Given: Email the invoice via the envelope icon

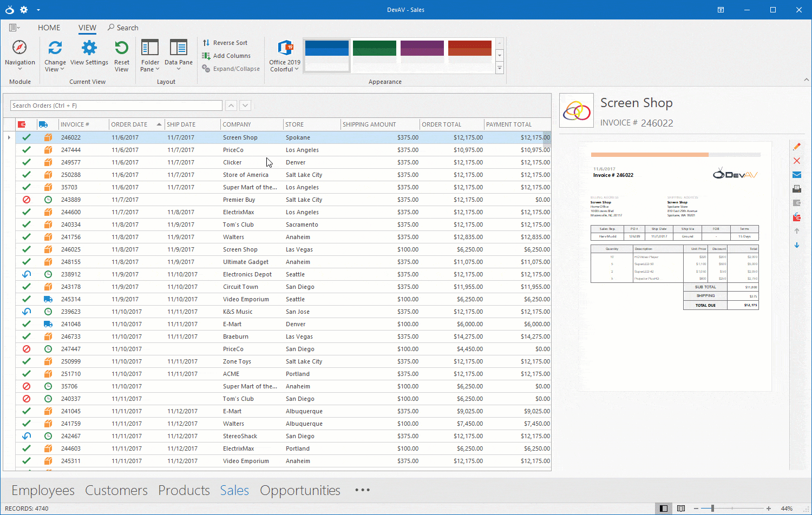Looking at the screenshot, I should (797, 174).
